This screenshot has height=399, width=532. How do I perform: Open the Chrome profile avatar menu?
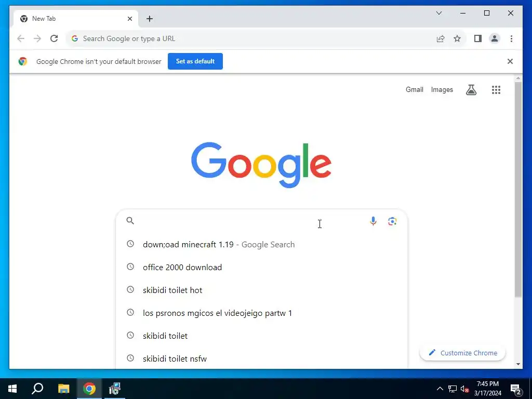click(x=495, y=38)
